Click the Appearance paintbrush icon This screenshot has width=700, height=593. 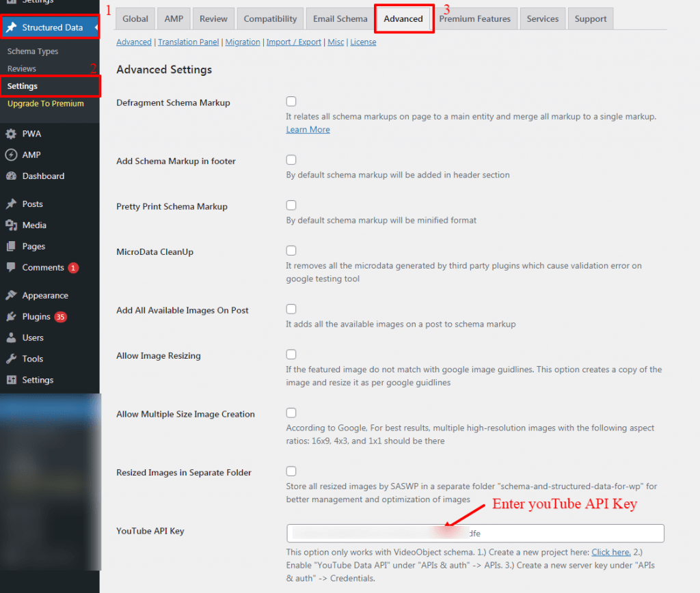[11, 295]
